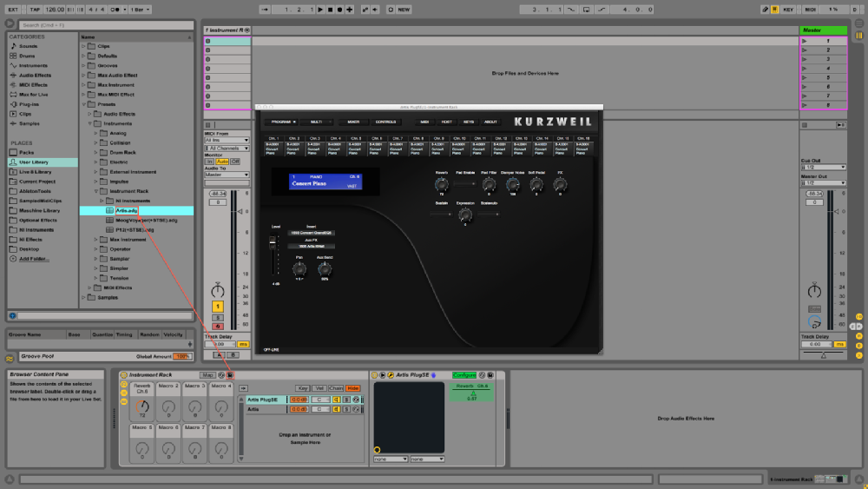Set track Monitor to Auto
The width and height of the screenshot is (868, 489).
(222, 162)
